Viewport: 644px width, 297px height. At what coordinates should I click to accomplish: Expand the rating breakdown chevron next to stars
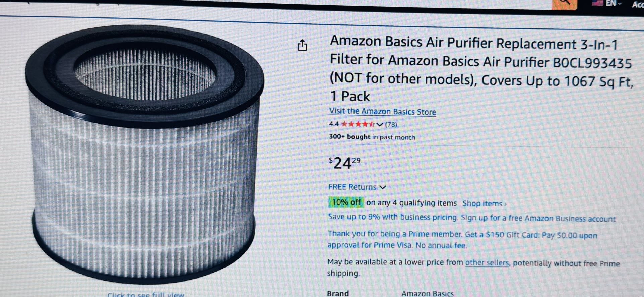tap(380, 124)
